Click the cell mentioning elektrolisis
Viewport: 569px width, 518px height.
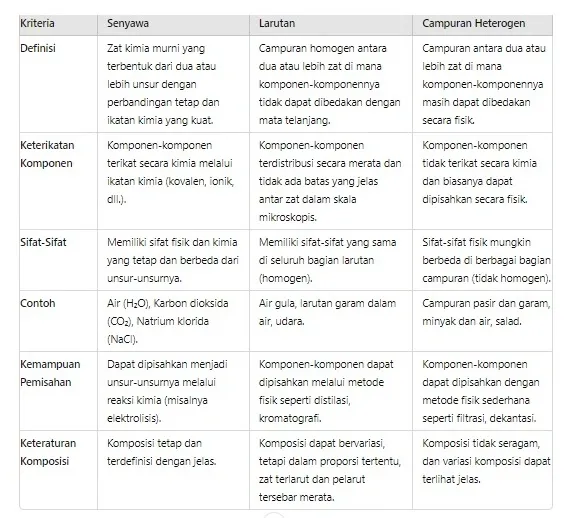[x=167, y=391]
